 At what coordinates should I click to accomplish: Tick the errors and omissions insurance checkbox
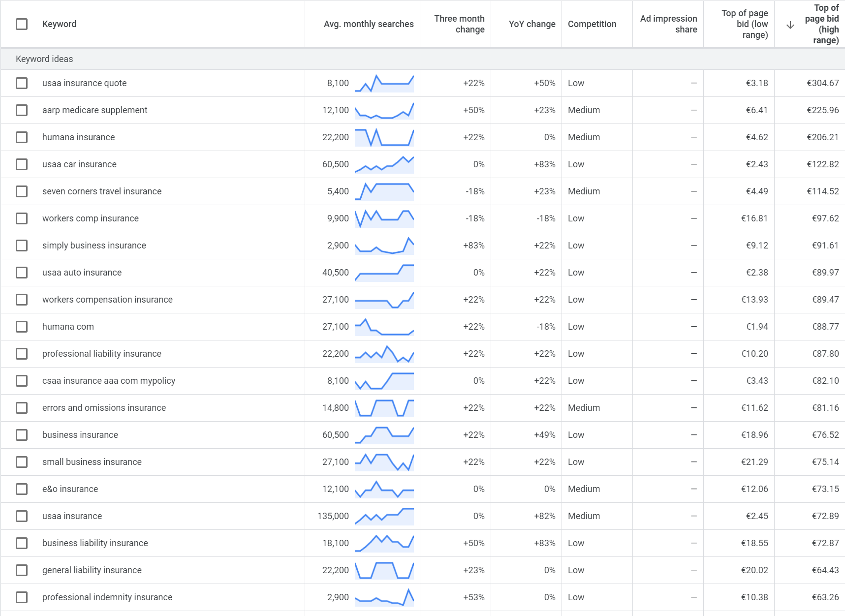22,408
